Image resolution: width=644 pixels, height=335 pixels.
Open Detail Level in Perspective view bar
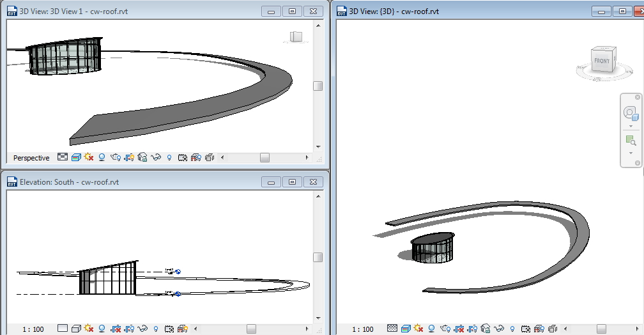pyautogui.click(x=63, y=157)
